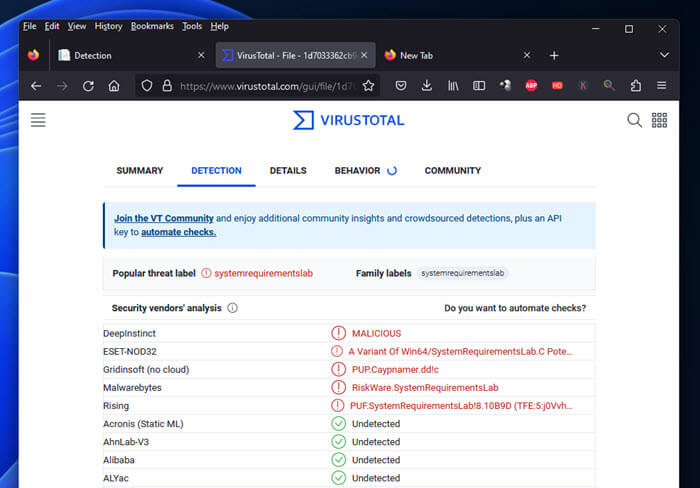Click the K extension icon
Image resolution: width=700 pixels, height=488 pixels.
click(x=583, y=85)
